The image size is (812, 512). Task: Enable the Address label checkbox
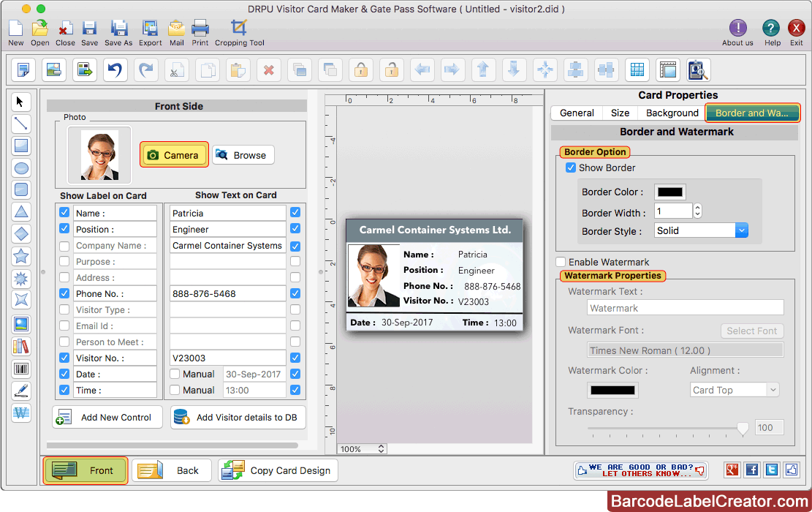[64, 277]
